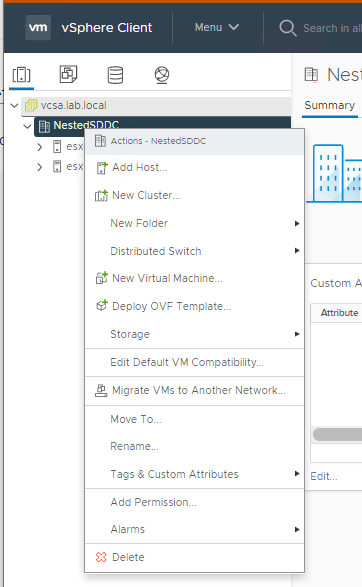Screen dimensions: 362x587
Task: Click the VMware vm logo
Action: tap(38, 27)
